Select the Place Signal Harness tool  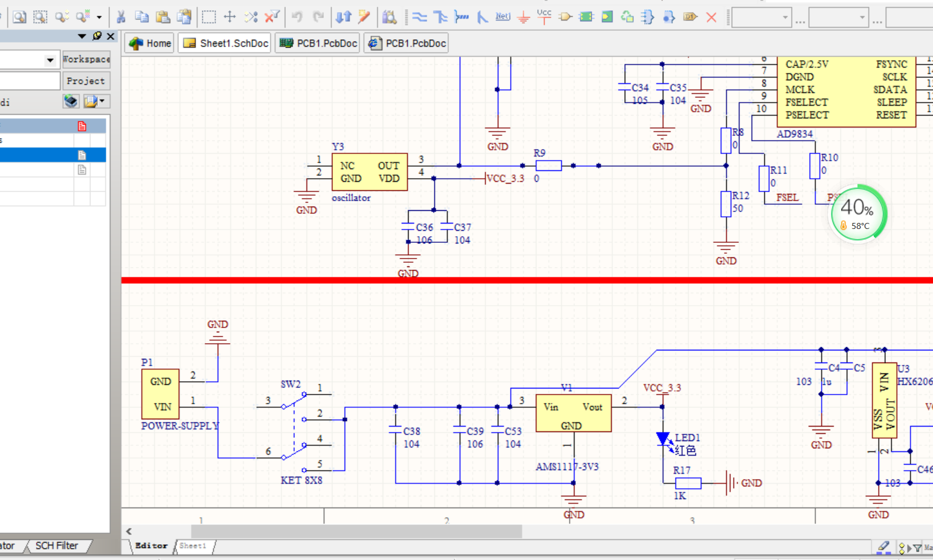[x=462, y=17]
